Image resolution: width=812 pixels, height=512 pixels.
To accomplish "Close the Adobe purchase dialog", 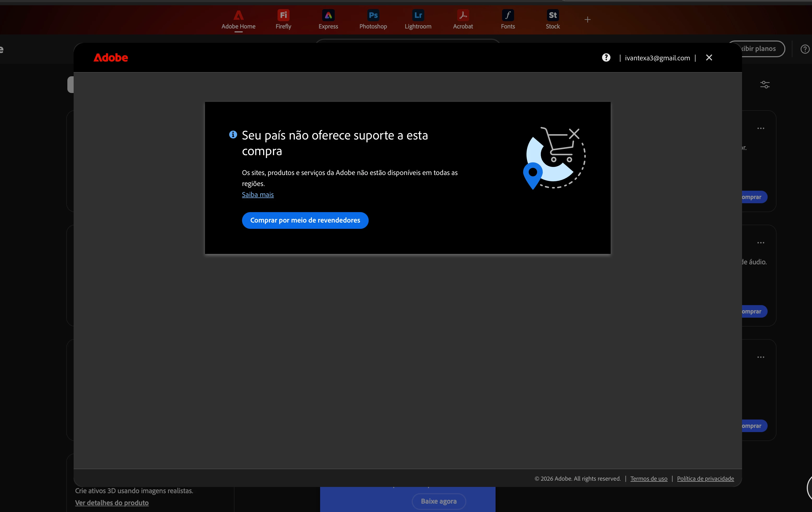I will point(709,58).
